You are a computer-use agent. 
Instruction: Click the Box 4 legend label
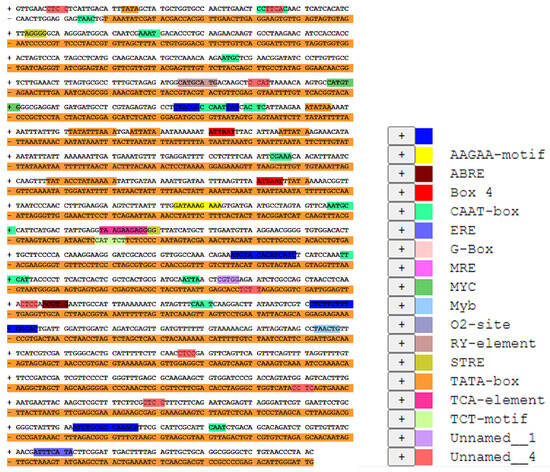tap(471, 193)
